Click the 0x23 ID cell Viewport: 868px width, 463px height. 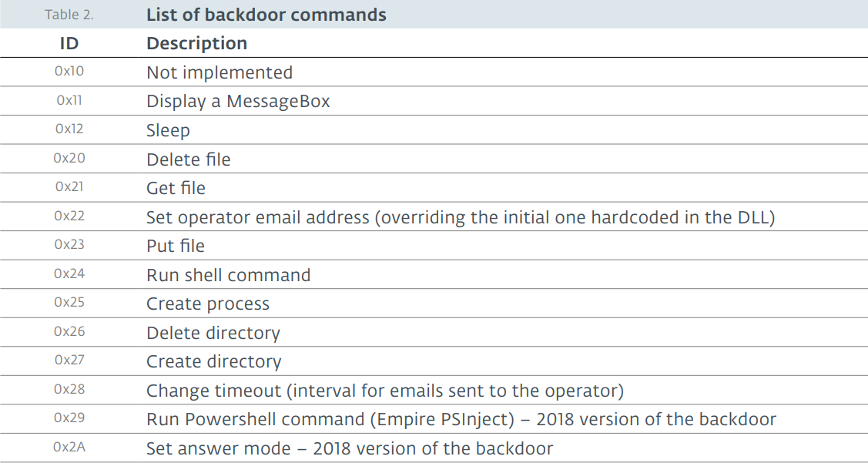[69, 244]
